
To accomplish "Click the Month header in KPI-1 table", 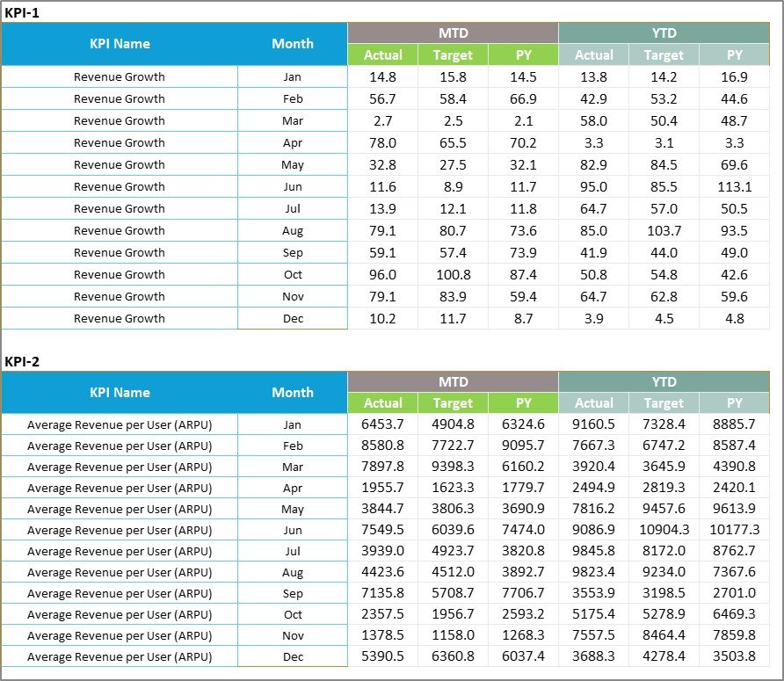I will point(293,43).
